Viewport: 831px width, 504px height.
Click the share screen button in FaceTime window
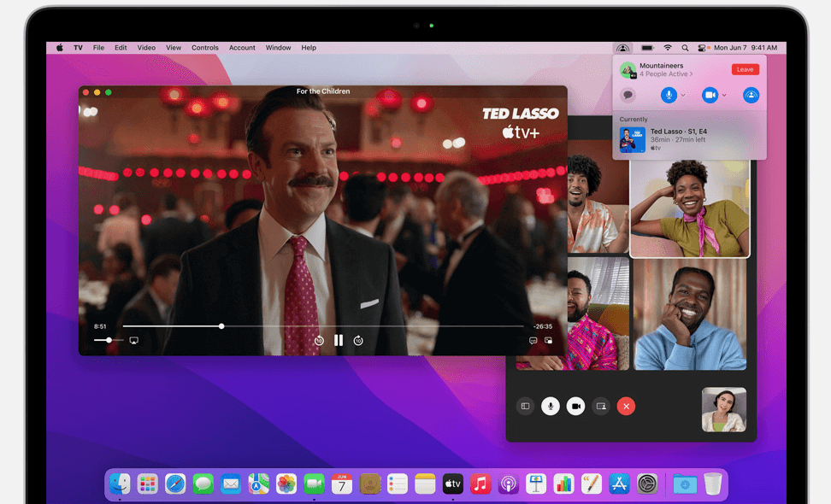click(601, 407)
